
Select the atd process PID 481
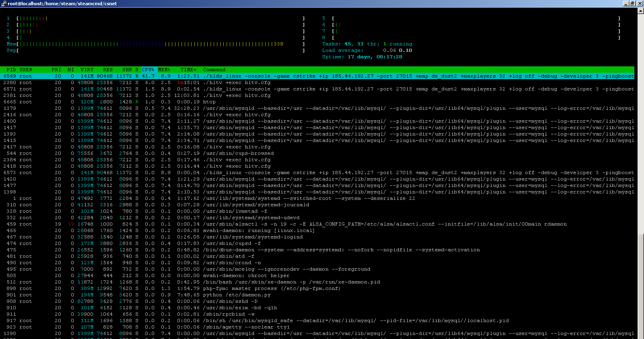[317, 256]
